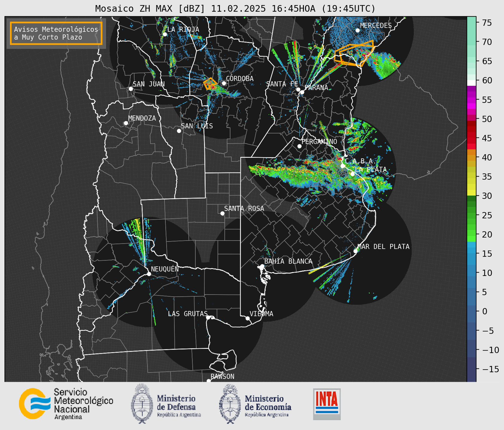
Task: Click the SAN LUIS city marker
Action: click(x=179, y=131)
